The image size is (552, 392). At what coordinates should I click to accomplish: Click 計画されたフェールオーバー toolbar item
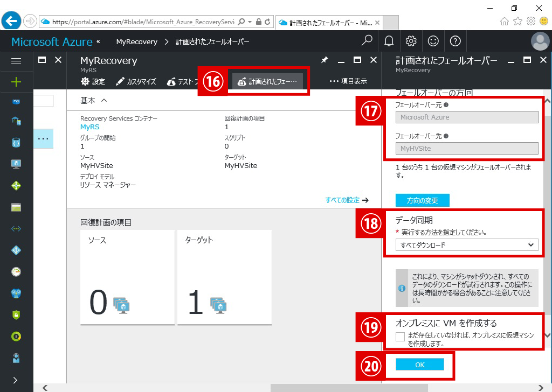267,81
